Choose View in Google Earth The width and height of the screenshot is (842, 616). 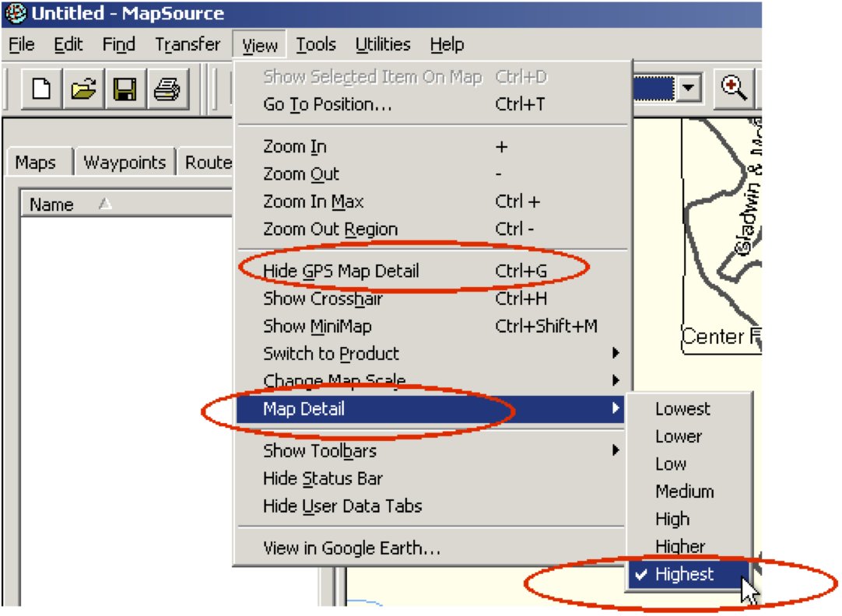pyautogui.click(x=432, y=548)
